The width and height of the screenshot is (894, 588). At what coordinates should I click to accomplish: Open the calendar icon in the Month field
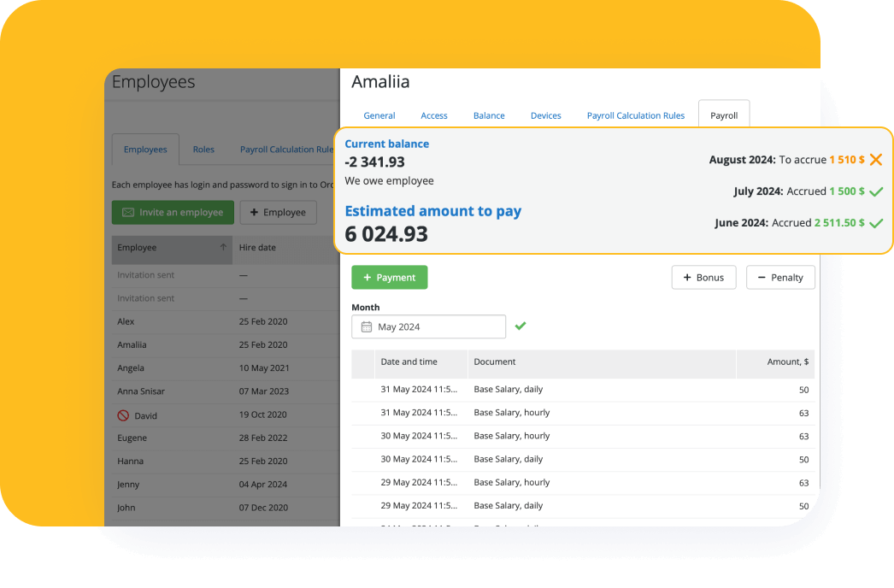pyautogui.click(x=368, y=326)
